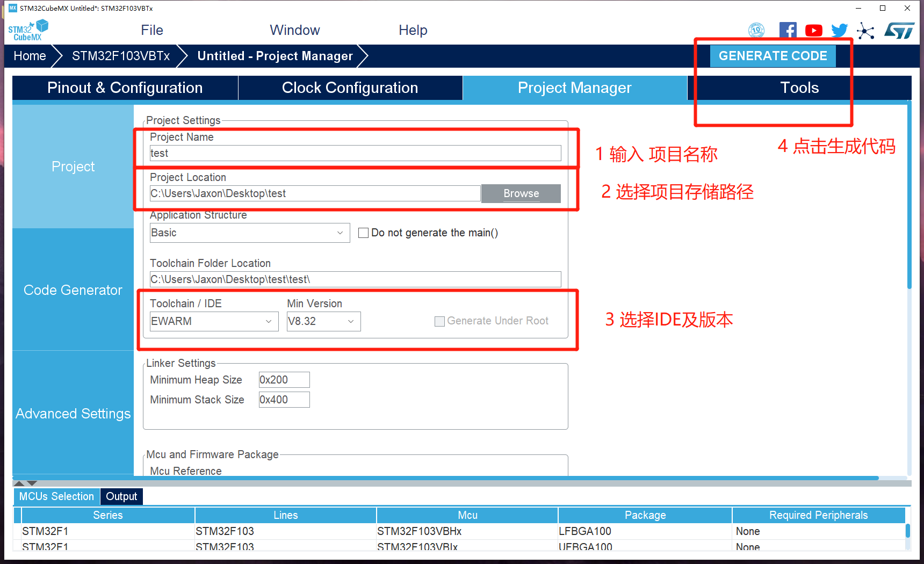Click the up triangle on the panel splitter
The image size is (924, 564).
coord(19,483)
